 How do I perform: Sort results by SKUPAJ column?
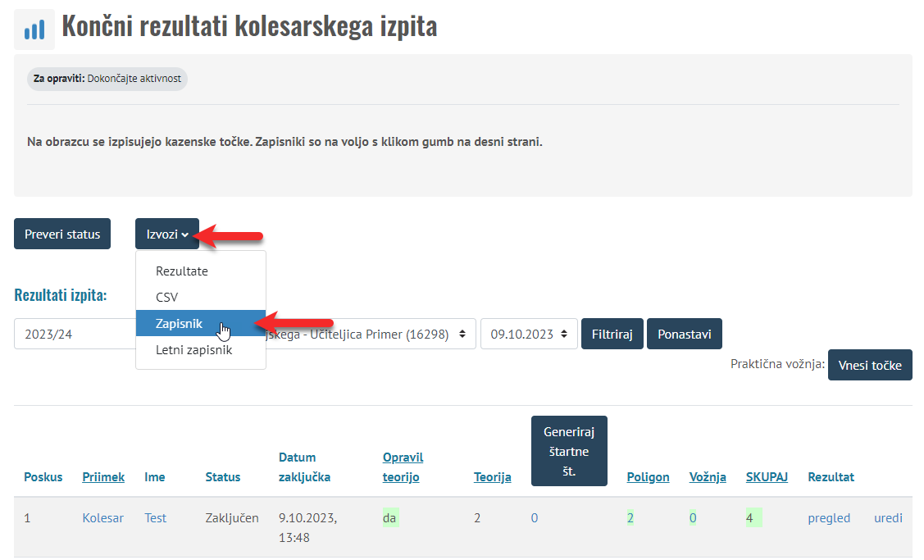(767, 476)
